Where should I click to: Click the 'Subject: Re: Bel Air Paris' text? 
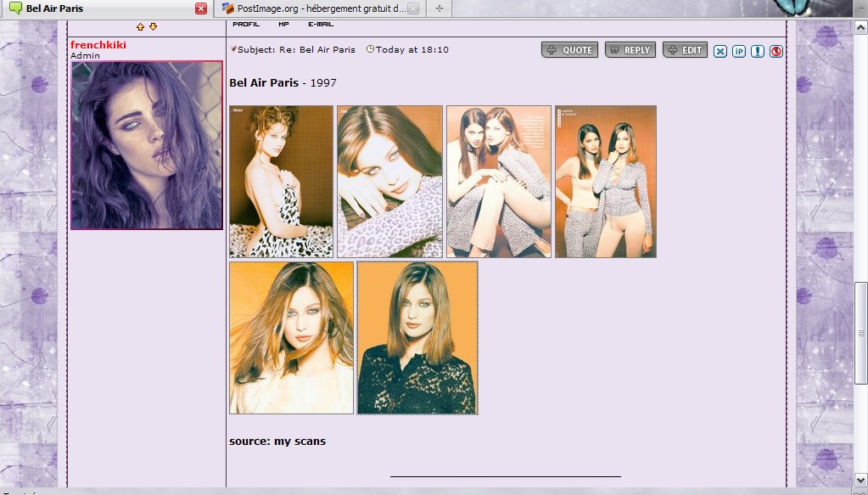point(296,49)
